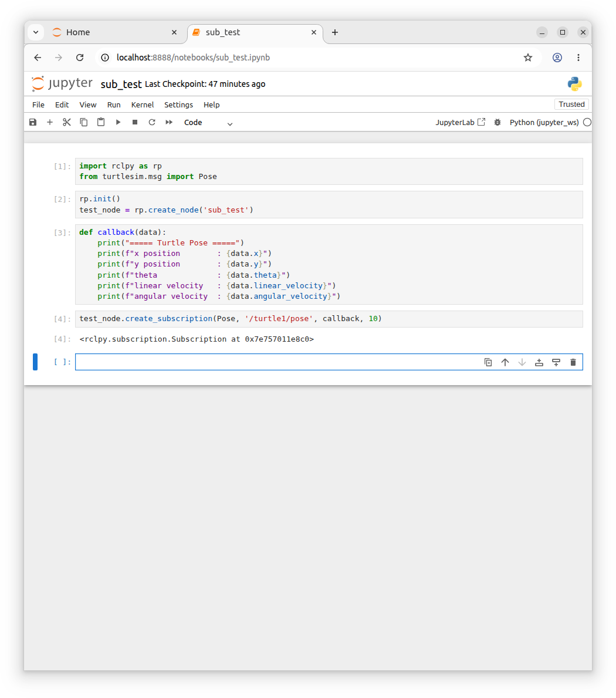
Task: Click the def callback code cell
Action: tap(329, 264)
